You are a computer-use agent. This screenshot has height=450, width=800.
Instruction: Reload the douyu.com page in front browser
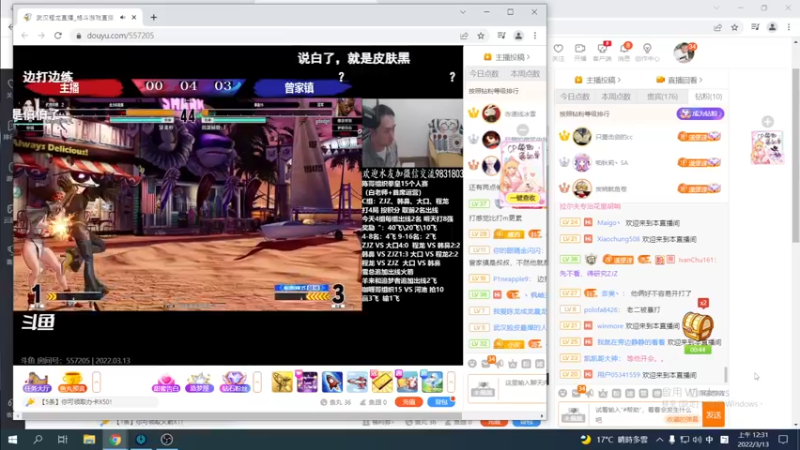58,36
